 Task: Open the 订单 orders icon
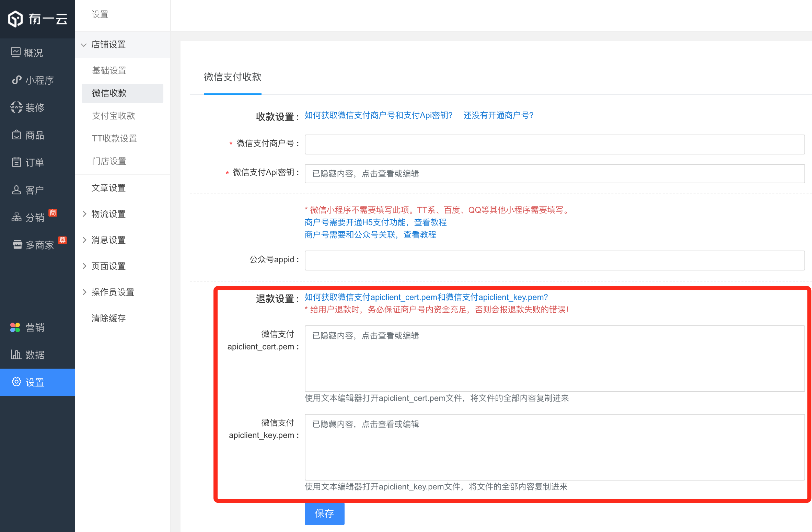point(16,162)
